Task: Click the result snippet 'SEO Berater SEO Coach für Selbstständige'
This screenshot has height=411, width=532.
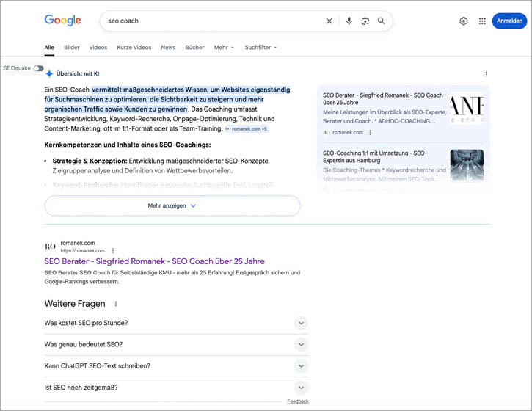Action: click(172, 277)
